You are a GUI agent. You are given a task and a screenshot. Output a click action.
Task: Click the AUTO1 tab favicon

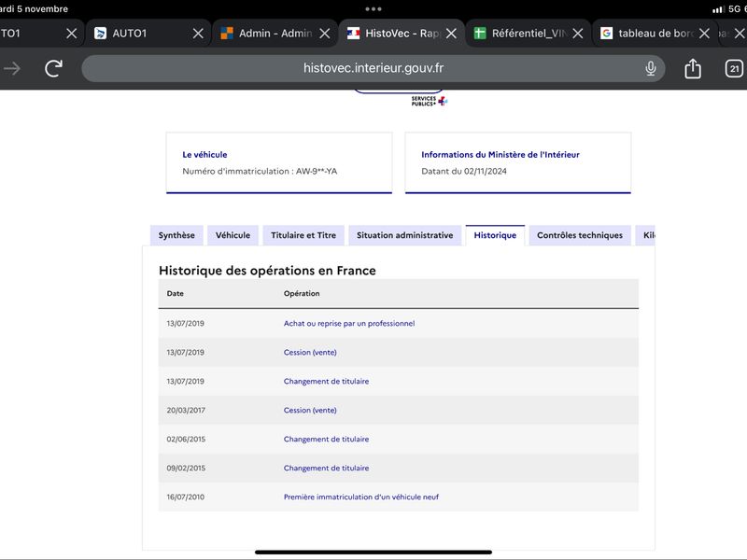click(x=100, y=34)
